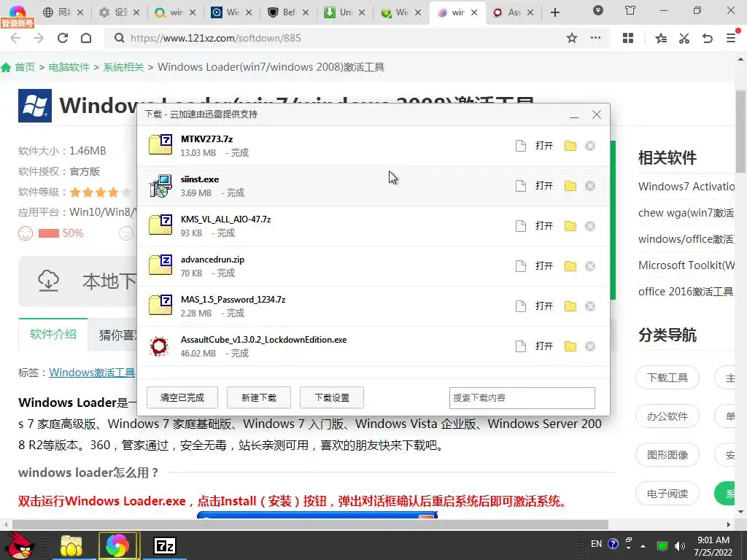Image resolution: width=747 pixels, height=560 pixels.
Task: Open containing folder for advancedrun.zip
Action: [570, 265]
